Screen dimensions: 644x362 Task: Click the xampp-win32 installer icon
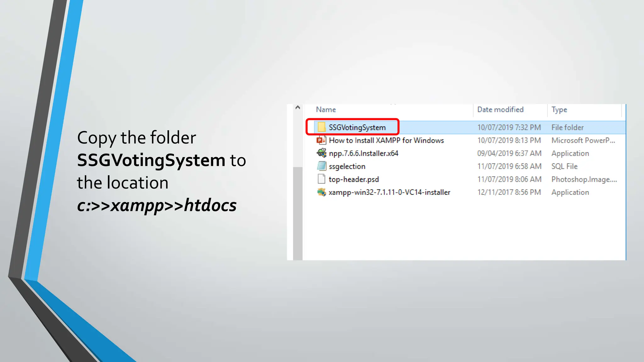[x=321, y=192]
